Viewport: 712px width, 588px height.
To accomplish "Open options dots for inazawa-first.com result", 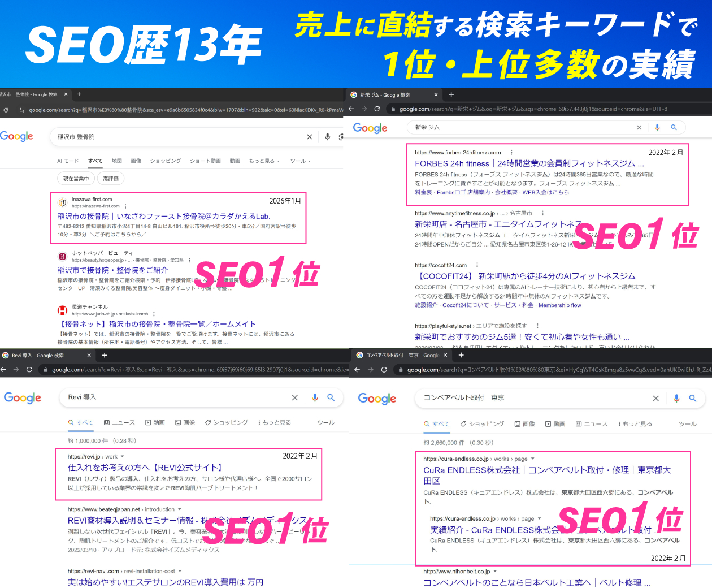I will click(x=125, y=206).
